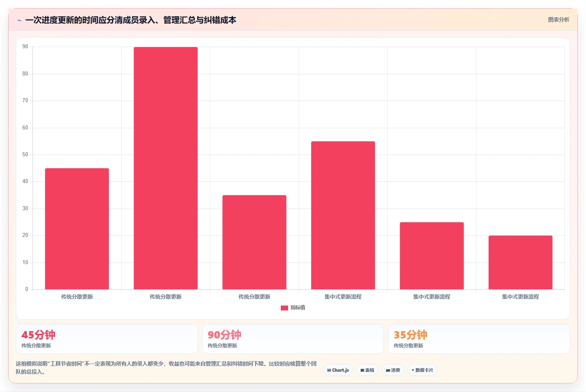The image size is (586, 392).
Task: Click the y-axis tick label 60
Action: pyautogui.click(x=25, y=128)
